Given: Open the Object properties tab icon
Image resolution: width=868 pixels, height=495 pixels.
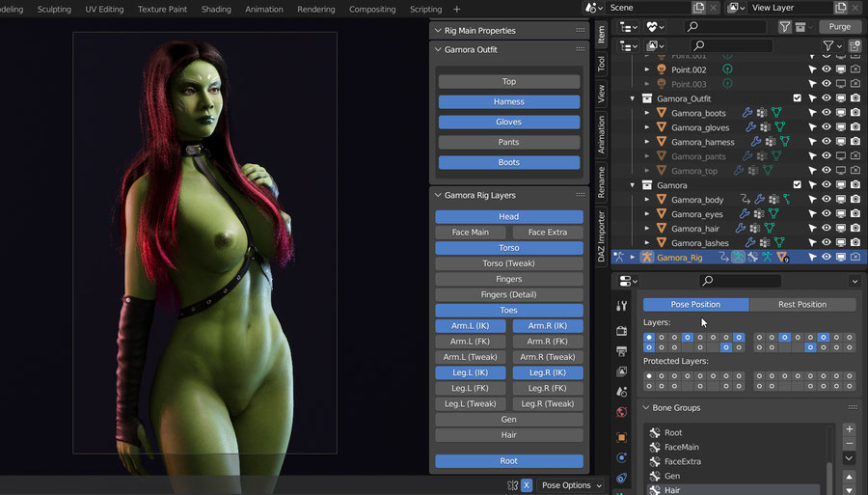Looking at the screenshot, I should (x=622, y=437).
